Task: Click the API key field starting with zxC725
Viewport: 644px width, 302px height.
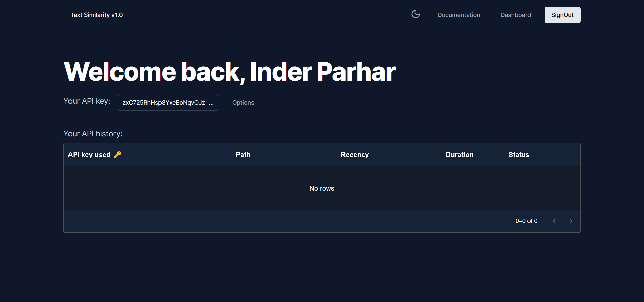Action: pos(168,102)
